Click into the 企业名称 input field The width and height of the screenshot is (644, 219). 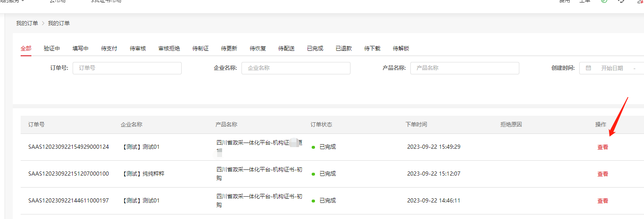point(296,68)
